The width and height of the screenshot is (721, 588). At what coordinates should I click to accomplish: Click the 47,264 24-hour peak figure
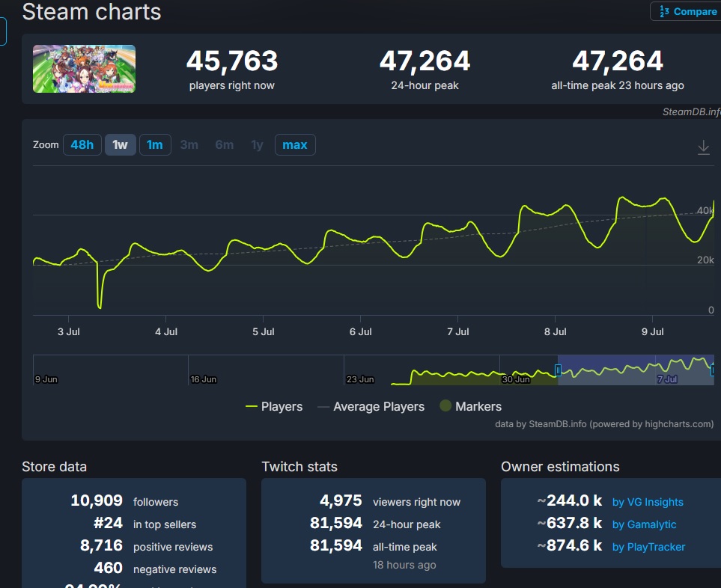[x=425, y=61]
